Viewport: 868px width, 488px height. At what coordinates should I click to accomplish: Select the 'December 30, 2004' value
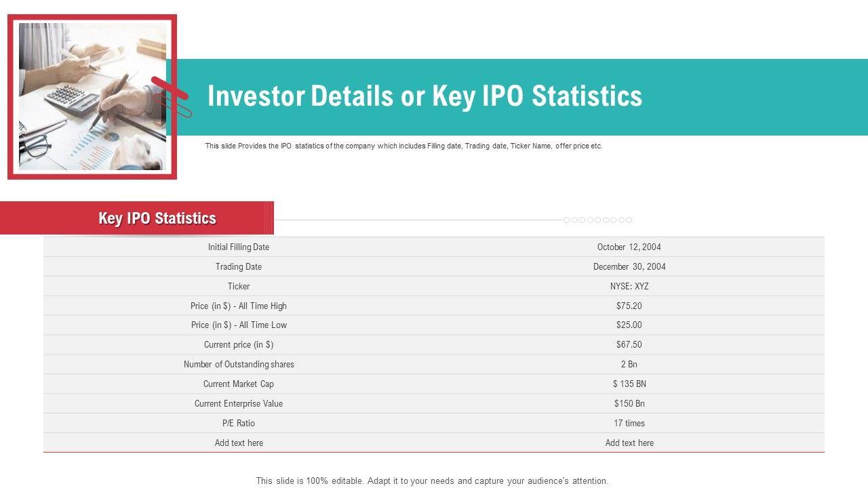pos(629,267)
